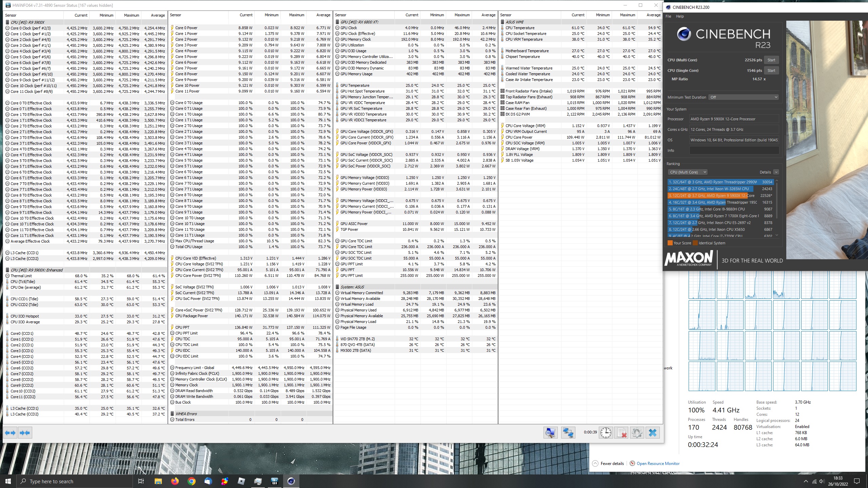This screenshot has height=488, width=868.
Task: Start the CPU (Multi Core) benchmark
Action: [x=771, y=60]
